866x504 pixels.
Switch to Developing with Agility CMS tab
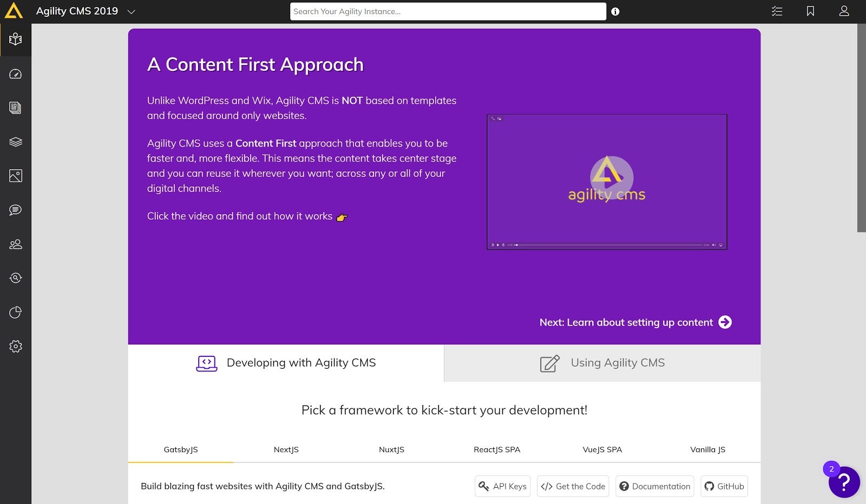tap(286, 363)
